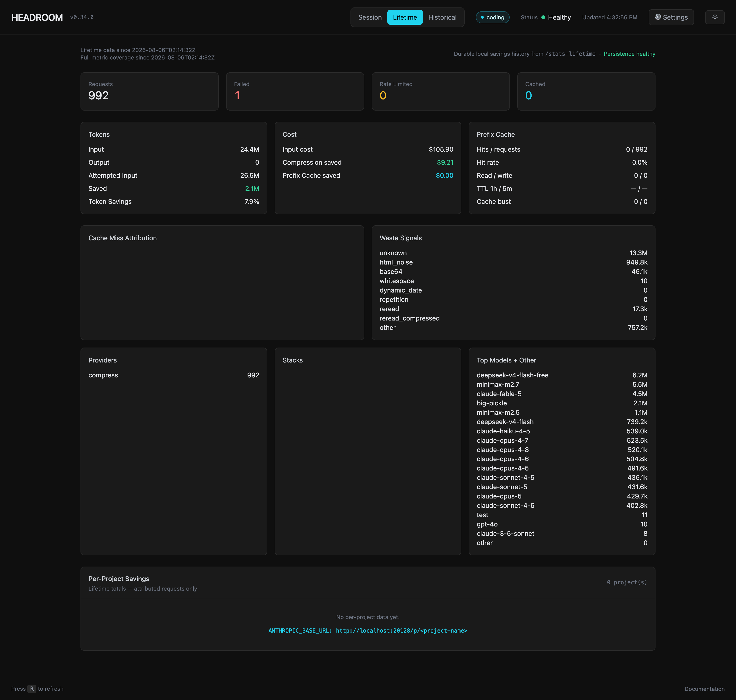Open Settings via the gear button

click(x=671, y=17)
